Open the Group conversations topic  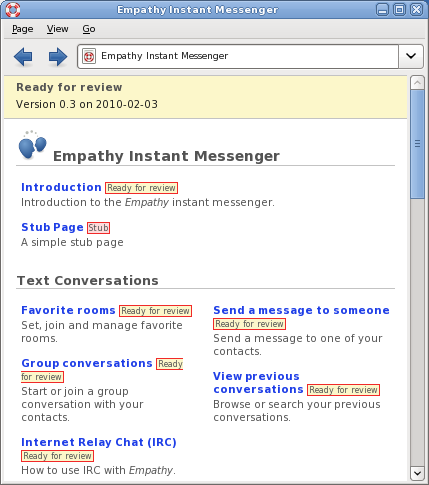pyautogui.click(x=87, y=363)
